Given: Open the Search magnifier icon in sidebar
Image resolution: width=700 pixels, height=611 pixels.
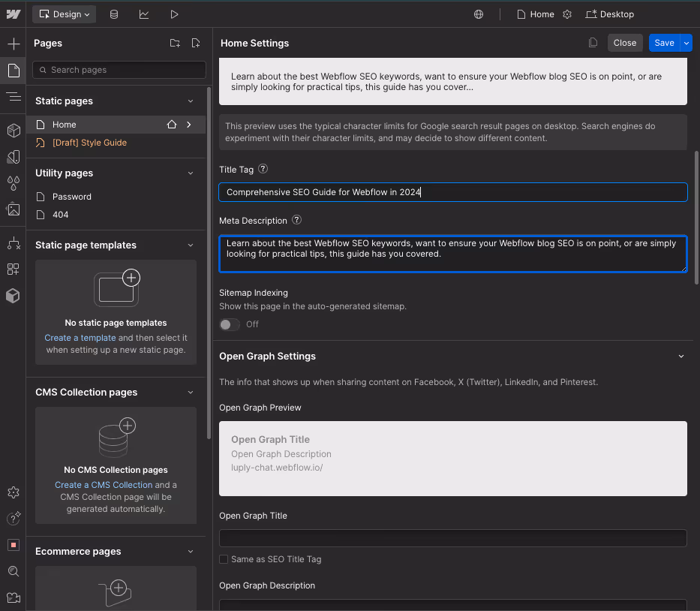Looking at the screenshot, I should click(14, 571).
